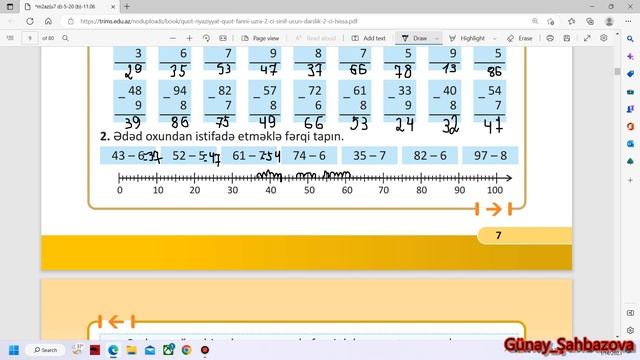
Task: Open the user profile icon
Action: (609, 21)
